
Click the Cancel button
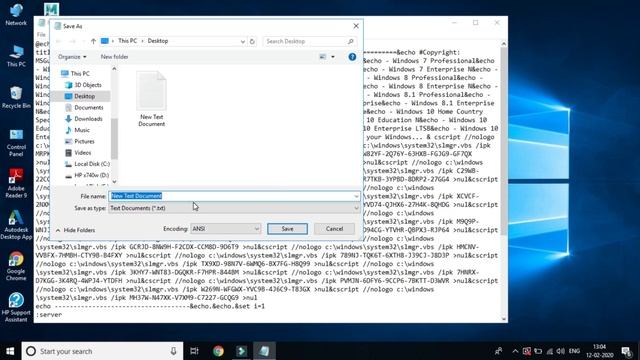334,229
